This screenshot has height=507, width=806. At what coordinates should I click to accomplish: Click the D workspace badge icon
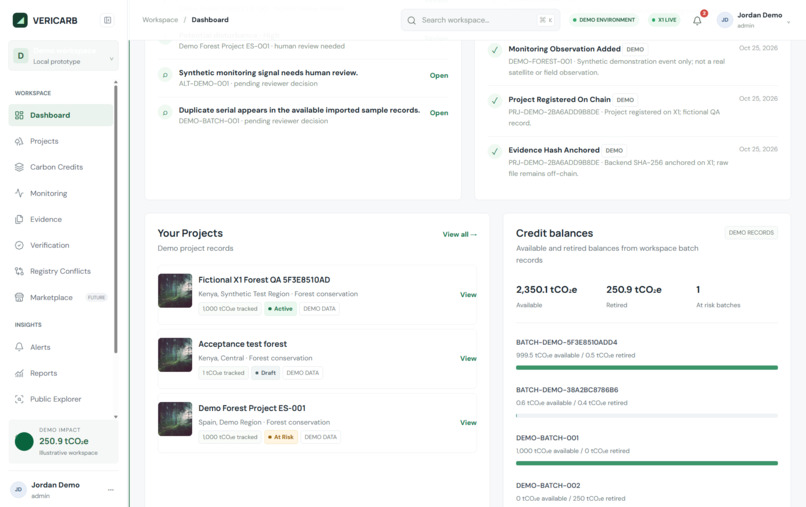point(21,56)
